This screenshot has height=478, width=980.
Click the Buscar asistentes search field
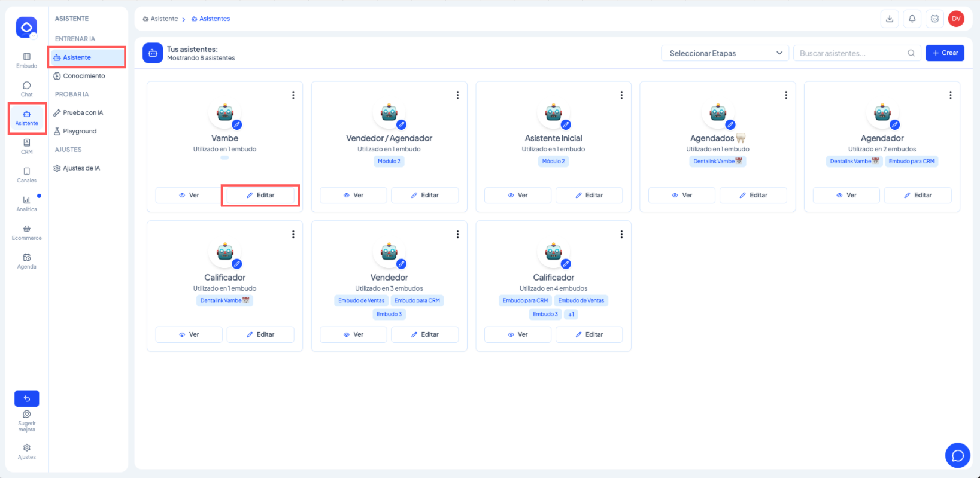(x=852, y=53)
